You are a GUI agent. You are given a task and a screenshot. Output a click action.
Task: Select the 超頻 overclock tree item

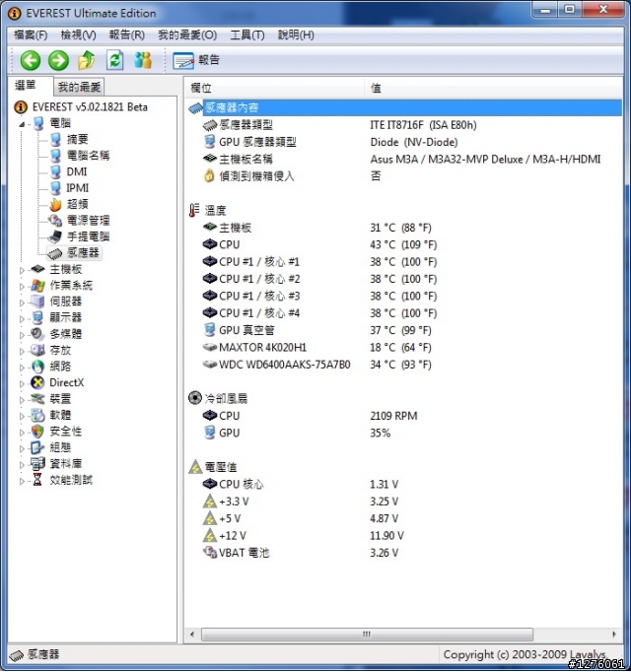point(77,204)
